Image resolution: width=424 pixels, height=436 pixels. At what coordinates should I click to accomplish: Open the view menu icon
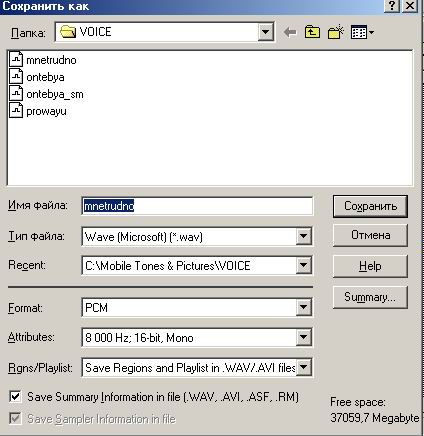(x=362, y=32)
